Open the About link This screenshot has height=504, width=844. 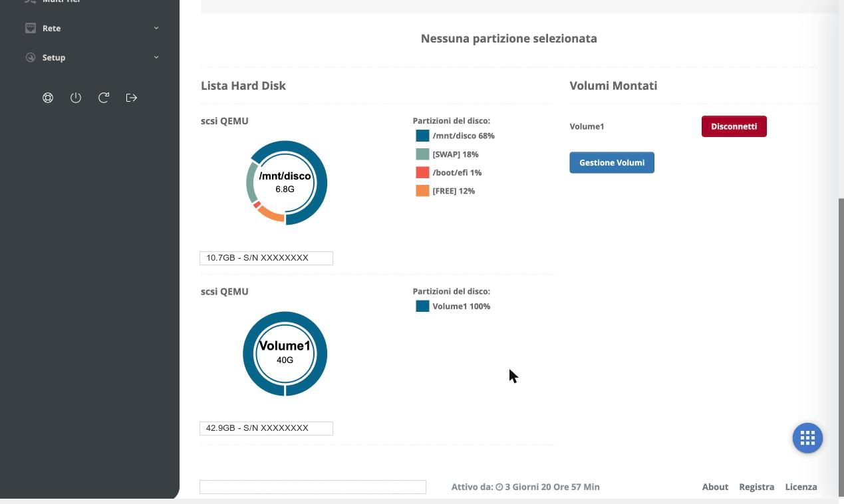coord(715,487)
